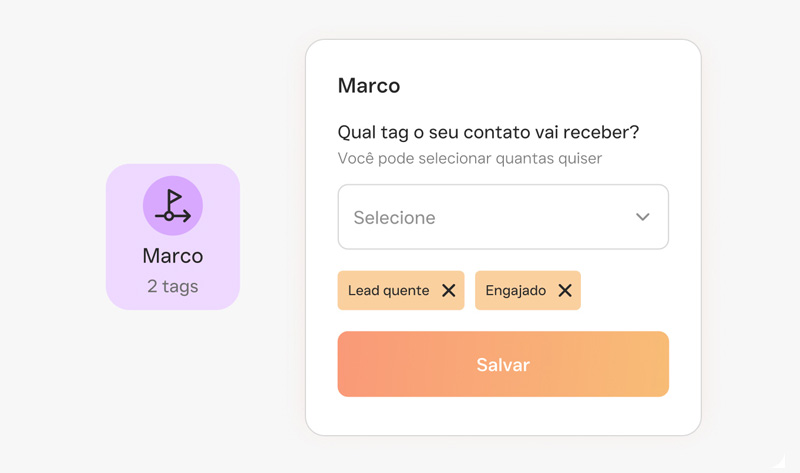Image resolution: width=800 pixels, height=473 pixels.
Task: Remove the Engajado tag
Action: pos(565,290)
